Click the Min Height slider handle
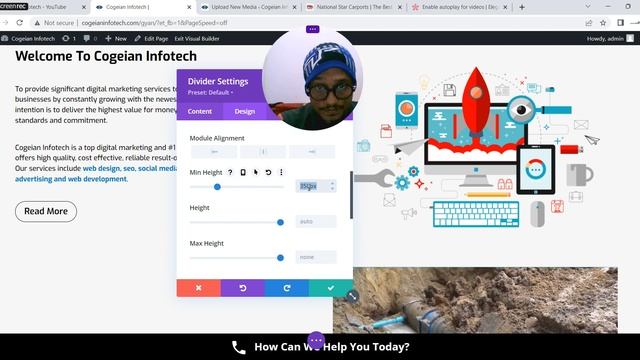The image size is (640, 360). (217, 187)
